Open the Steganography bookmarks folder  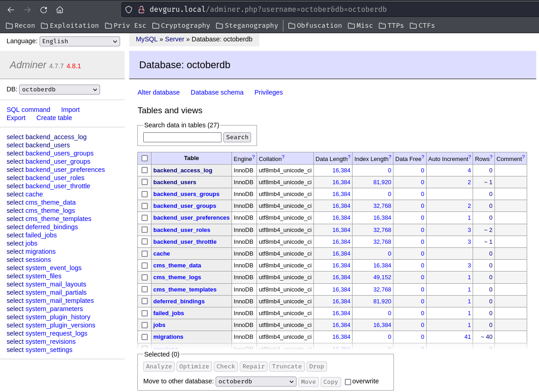tap(247, 25)
